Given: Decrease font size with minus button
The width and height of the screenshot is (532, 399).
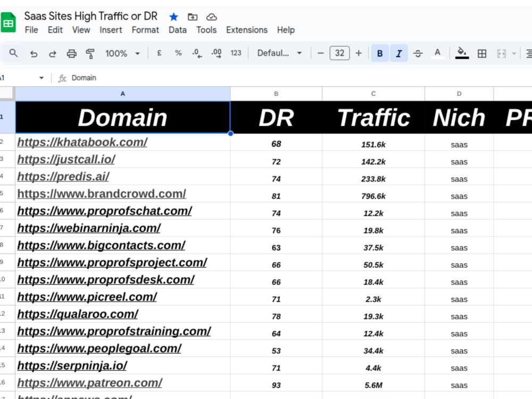Looking at the screenshot, I should tap(320, 53).
